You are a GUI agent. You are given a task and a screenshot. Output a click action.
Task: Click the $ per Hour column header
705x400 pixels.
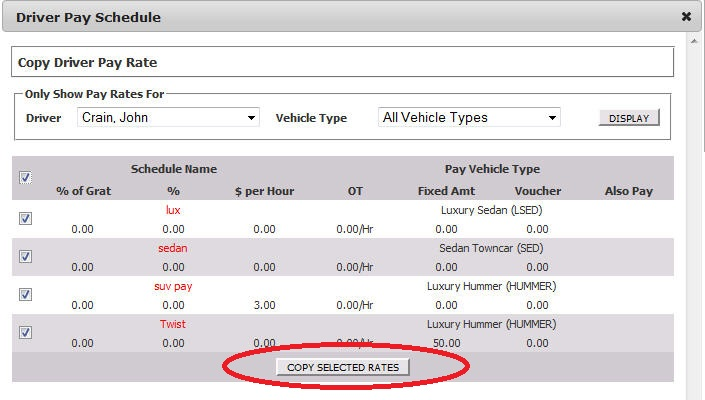click(264, 191)
